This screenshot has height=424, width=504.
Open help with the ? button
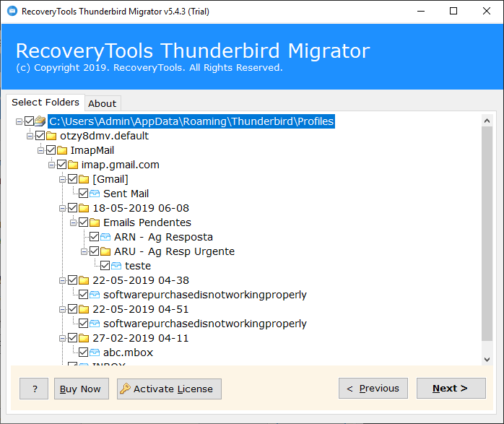(x=34, y=389)
